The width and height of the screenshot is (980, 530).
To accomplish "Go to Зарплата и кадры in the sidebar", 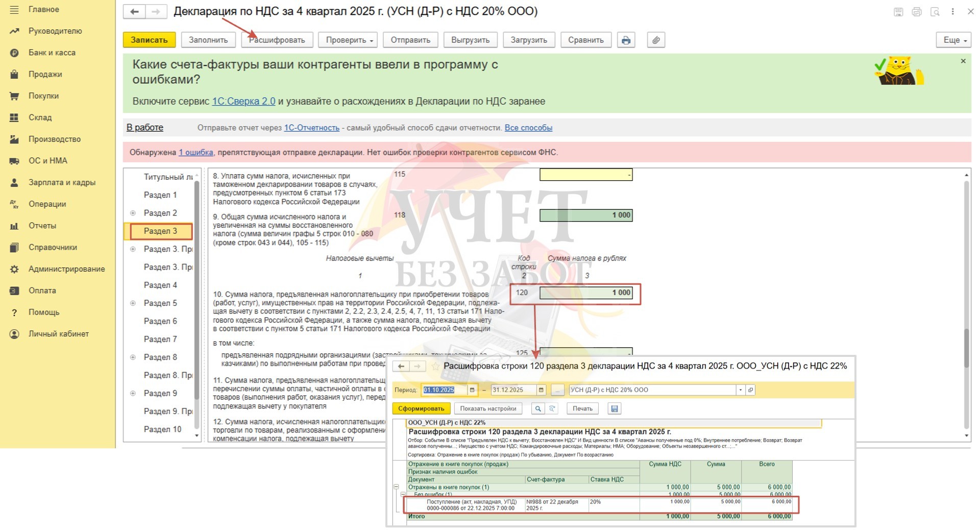I will [x=62, y=182].
